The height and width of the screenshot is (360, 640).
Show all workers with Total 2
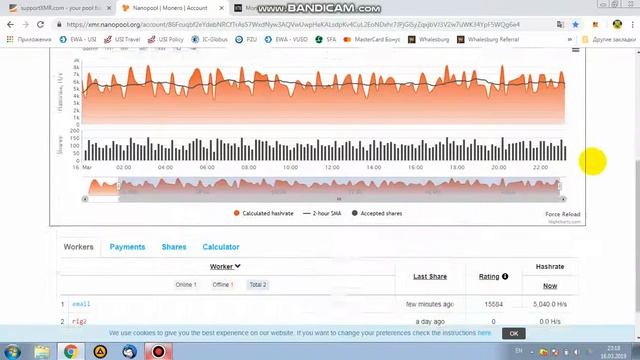pos(258,284)
